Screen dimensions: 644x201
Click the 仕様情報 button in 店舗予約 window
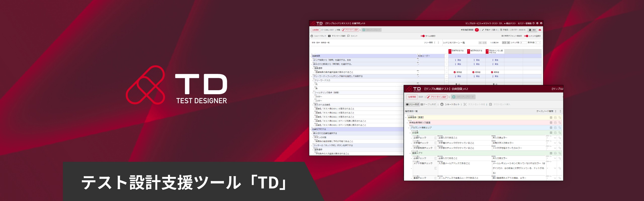(x=315, y=30)
